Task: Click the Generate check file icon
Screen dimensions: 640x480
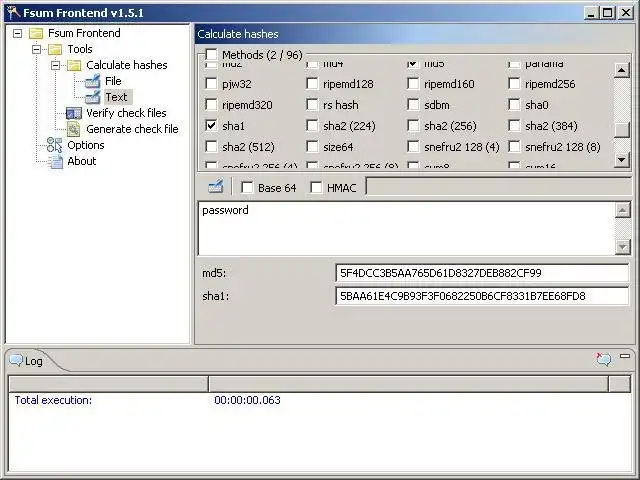Action: (74, 129)
